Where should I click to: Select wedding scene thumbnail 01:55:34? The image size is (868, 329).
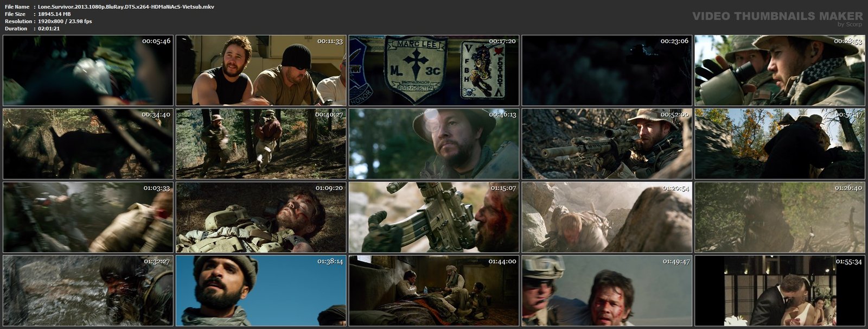click(780, 290)
